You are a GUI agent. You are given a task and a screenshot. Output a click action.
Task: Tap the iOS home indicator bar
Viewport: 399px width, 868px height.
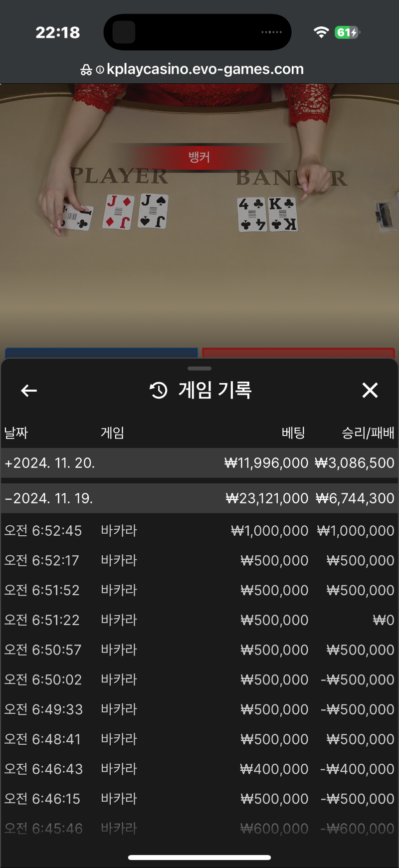click(x=199, y=858)
